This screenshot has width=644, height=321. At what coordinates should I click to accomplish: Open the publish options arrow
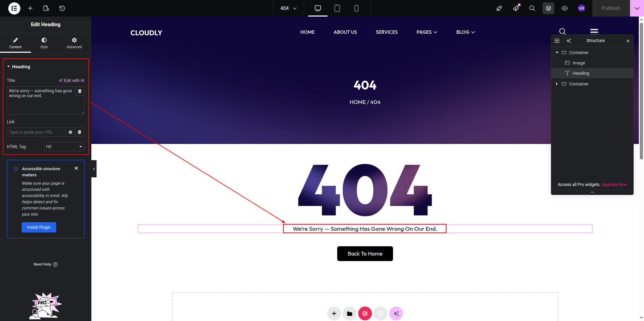[x=637, y=8]
